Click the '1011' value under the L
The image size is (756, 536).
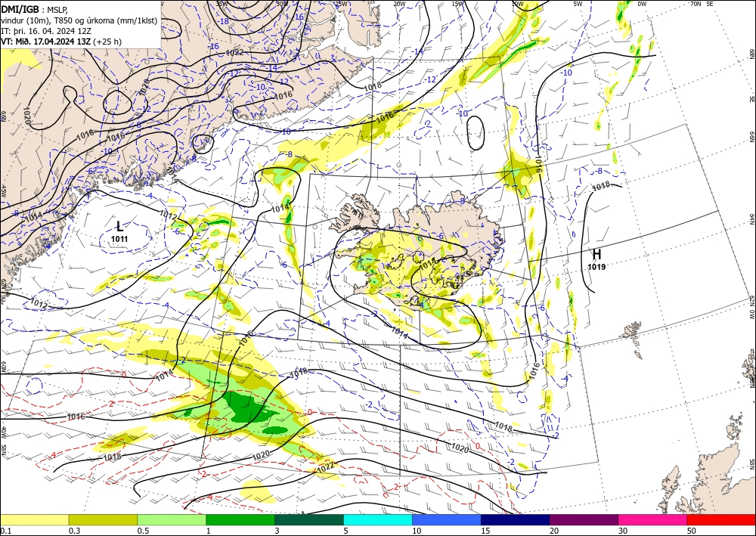[x=119, y=239]
